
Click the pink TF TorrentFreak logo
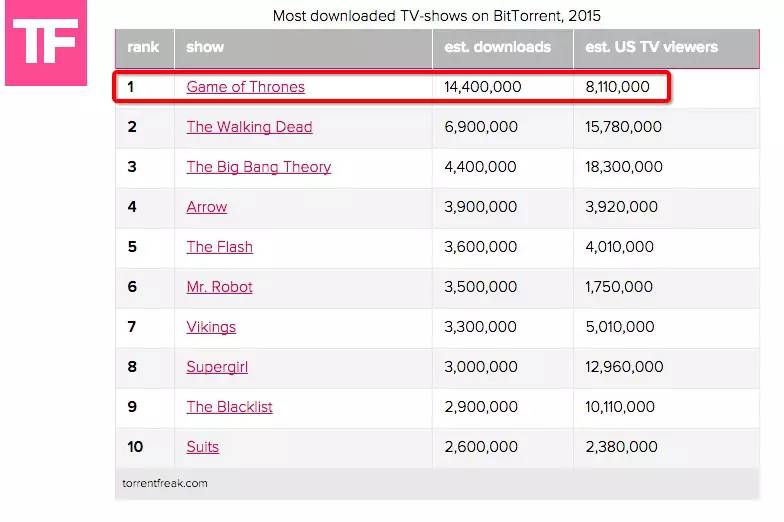point(46,42)
